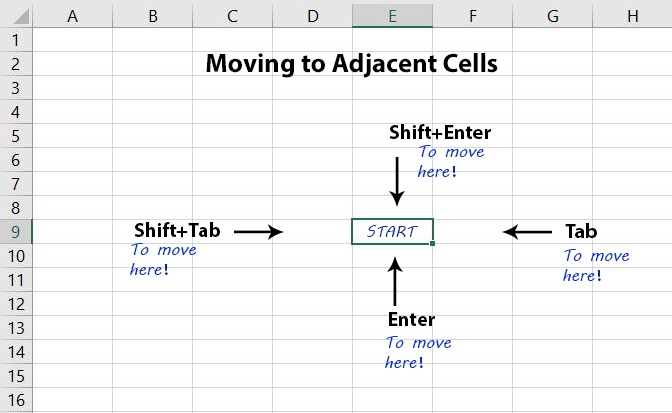Select column A header
This screenshot has height=413, width=672.
(x=72, y=15)
